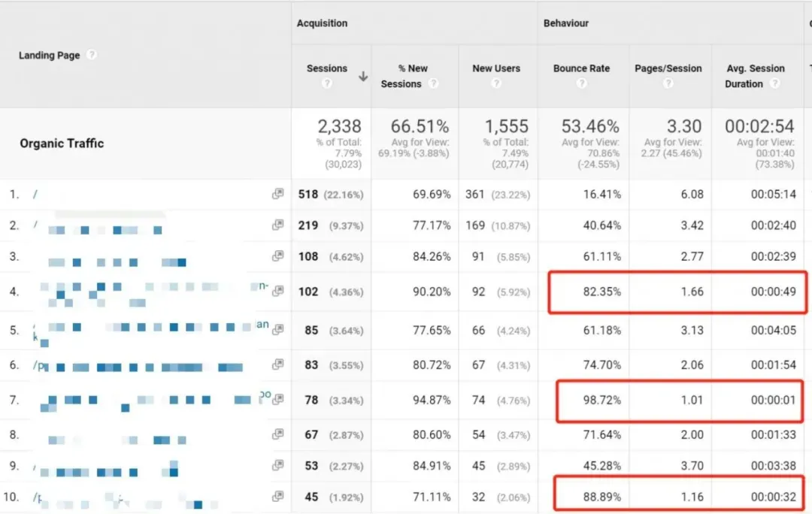Click the external link icon for the 219-sessions row
The width and height of the screenshot is (812, 514).
tap(278, 225)
